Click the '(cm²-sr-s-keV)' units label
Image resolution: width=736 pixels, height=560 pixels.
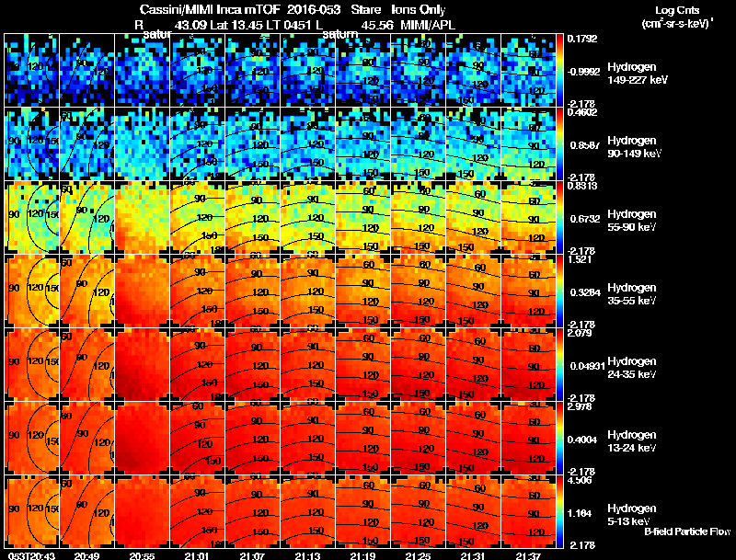[x=677, y=23]
